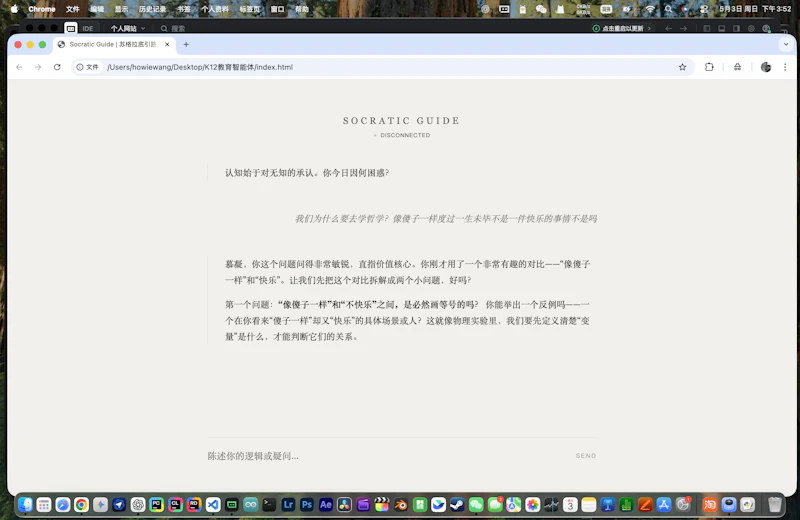Open Google Chrome from the Dock

81,505
